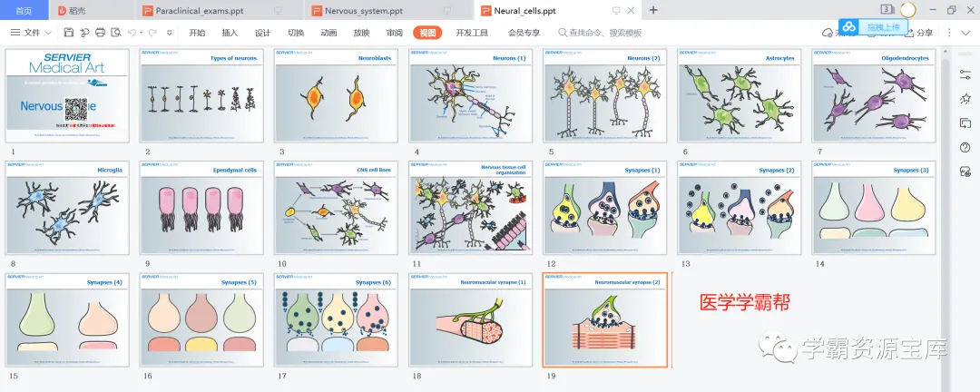Screen dimensions: 980x392
Task: Click the search commands and templates field
Action: [600, 34]
